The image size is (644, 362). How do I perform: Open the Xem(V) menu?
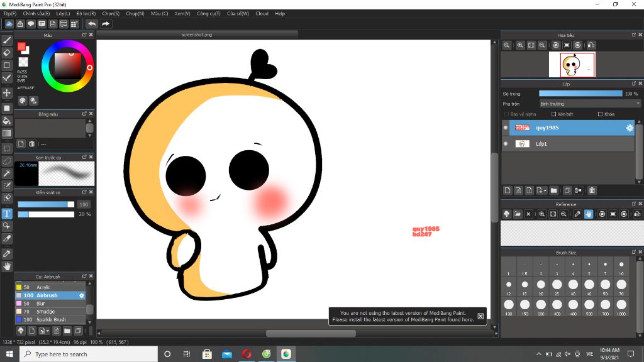tap(182, 14)
